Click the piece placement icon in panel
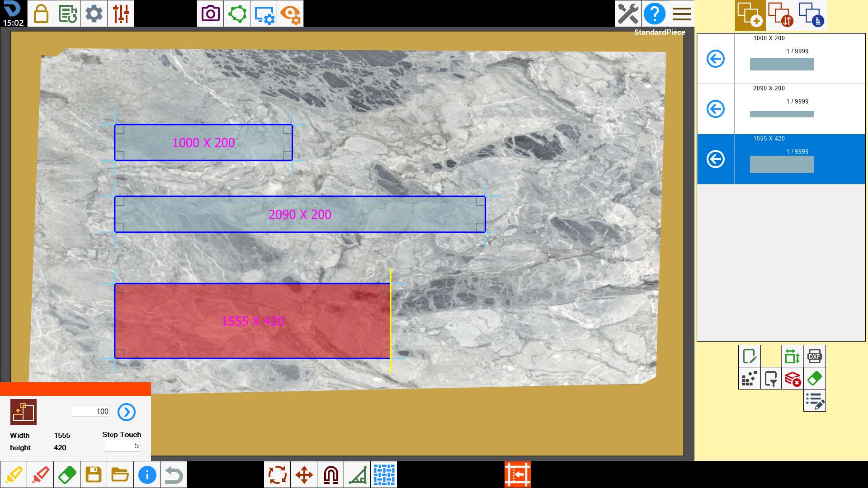 click(24, 412)
